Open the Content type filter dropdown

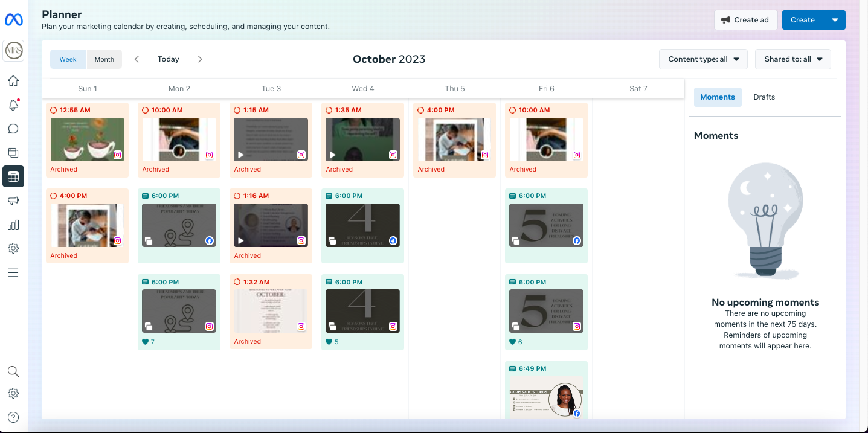703,59
